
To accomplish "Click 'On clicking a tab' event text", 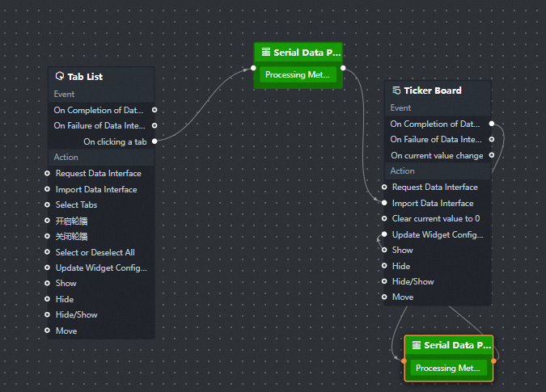I will coord(115,141).
